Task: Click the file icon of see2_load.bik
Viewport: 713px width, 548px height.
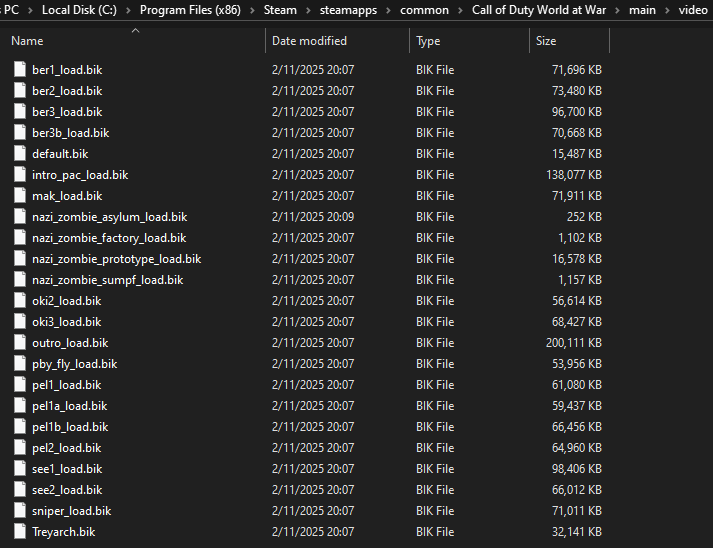Action: 20,489
